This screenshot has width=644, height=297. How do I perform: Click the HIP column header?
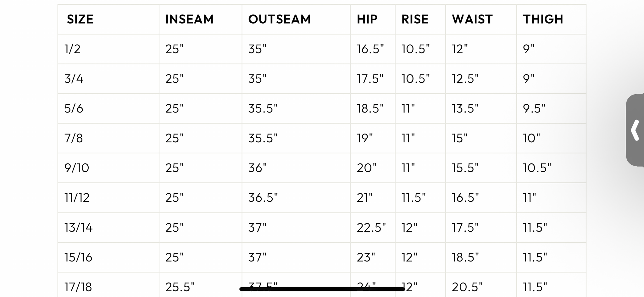pyautogui.click(x=367, y=19)
